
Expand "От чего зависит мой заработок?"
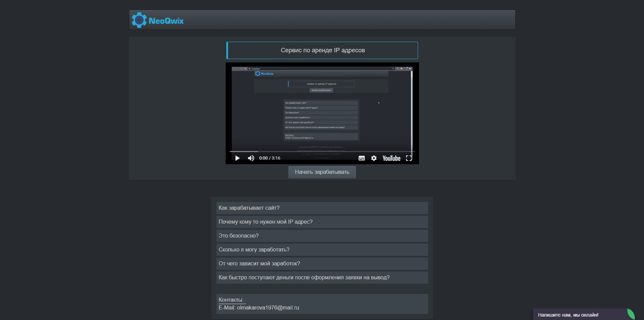point(322,264)
